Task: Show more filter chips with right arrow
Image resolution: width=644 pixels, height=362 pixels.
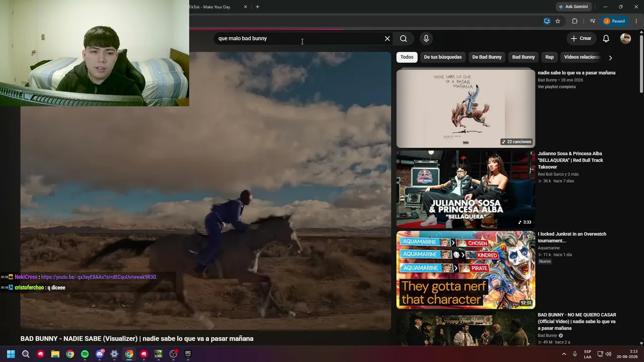Action: tap(610, 58)
